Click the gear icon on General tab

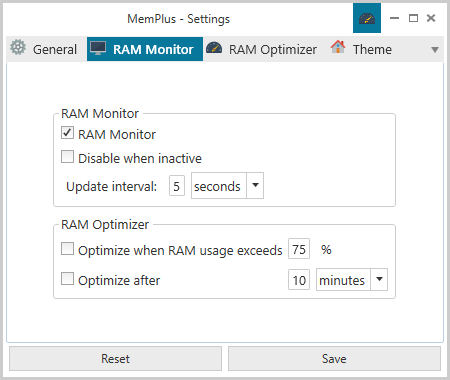(x=18, y=47)
